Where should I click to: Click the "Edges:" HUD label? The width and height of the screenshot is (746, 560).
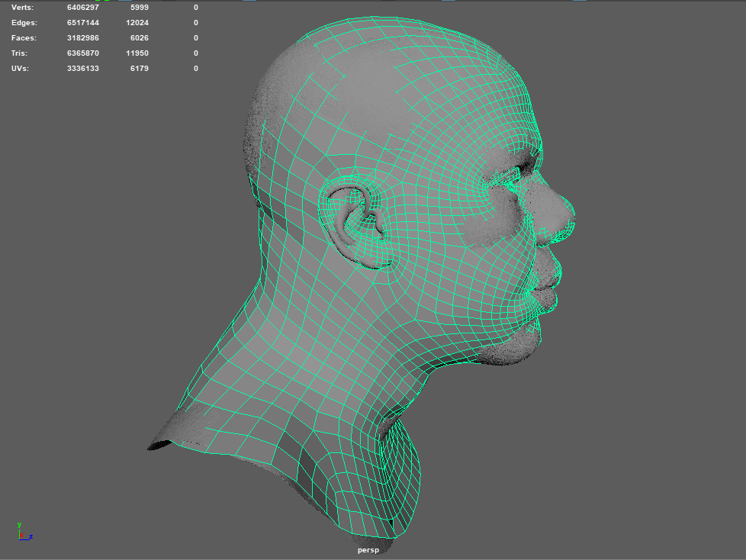pyautogui.click(x=24, y=23)
